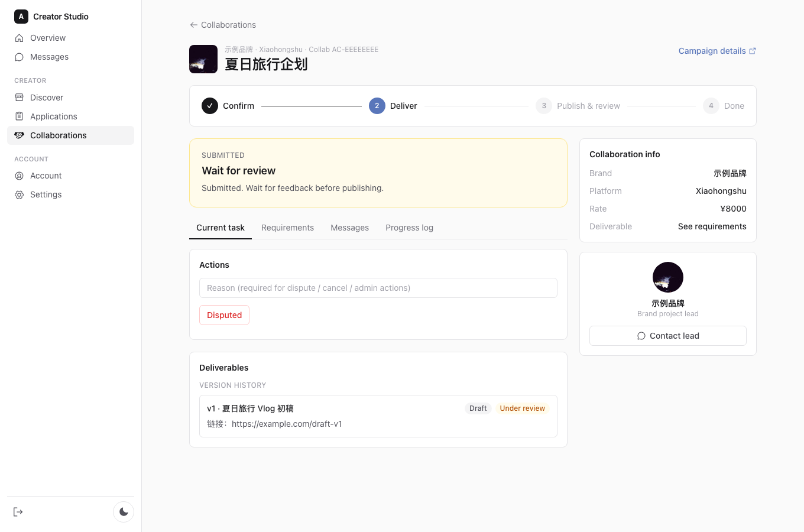Select Overview in the sidebar
The height and width of the screenshot is (532, 804).
pyautogui.click(x=70, y=38)
